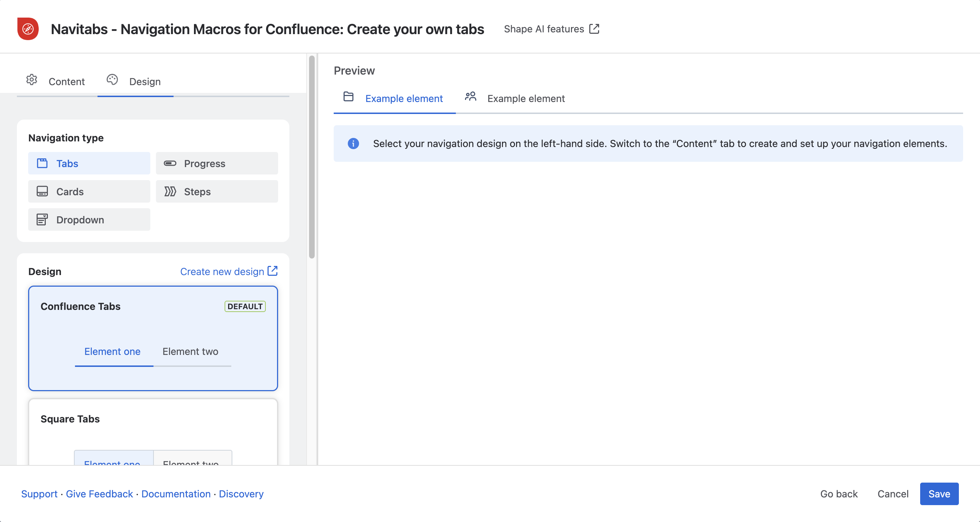Click the left panel vertical scrollbar
The image size is (980, 522).
(312, 157)
